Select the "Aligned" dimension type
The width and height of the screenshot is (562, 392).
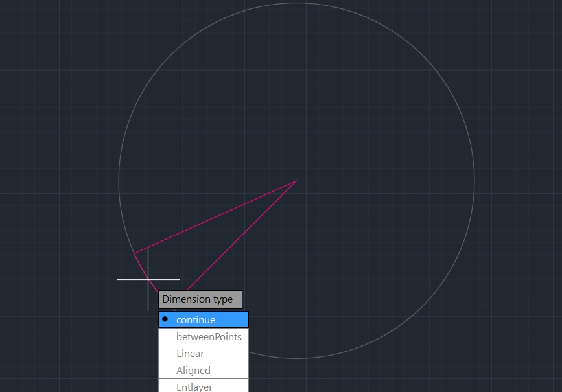pyautogui.click(x=203, y=371)
